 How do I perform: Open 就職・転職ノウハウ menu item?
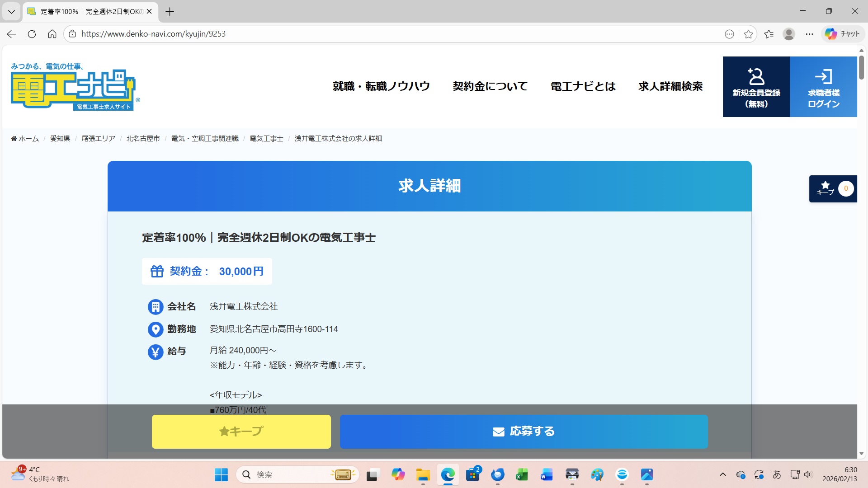point(381,86)
